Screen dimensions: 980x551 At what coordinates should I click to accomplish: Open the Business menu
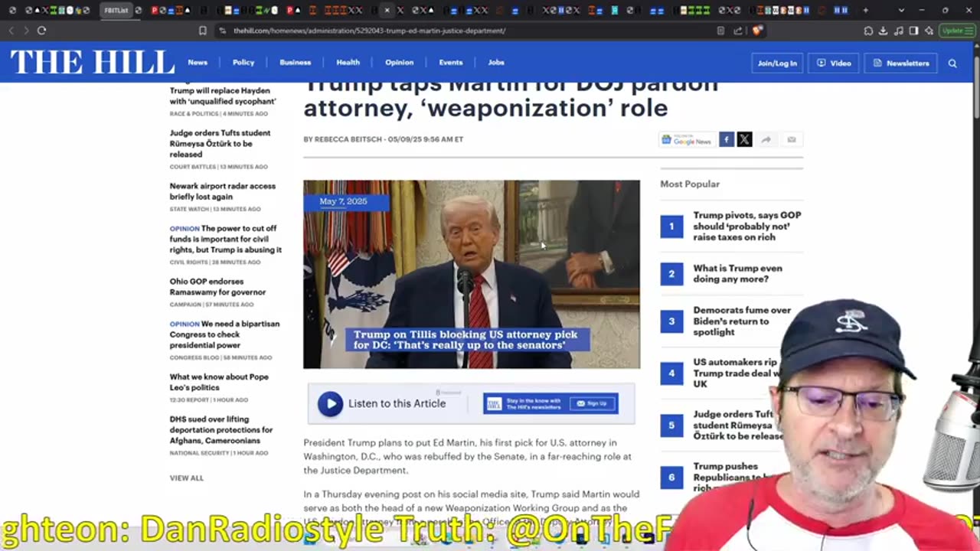[295, 63]
